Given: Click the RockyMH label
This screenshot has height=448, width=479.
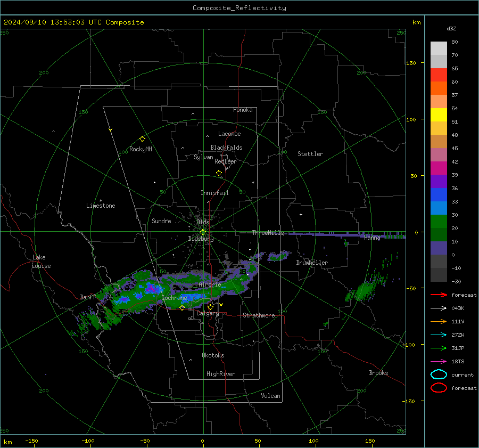Looking at the screenshot, I should [141, 149].
